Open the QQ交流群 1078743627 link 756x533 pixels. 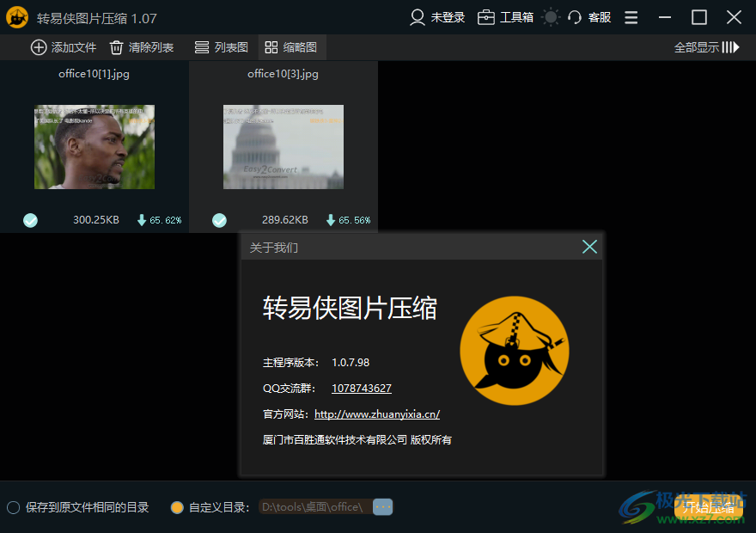click(361, 389)
